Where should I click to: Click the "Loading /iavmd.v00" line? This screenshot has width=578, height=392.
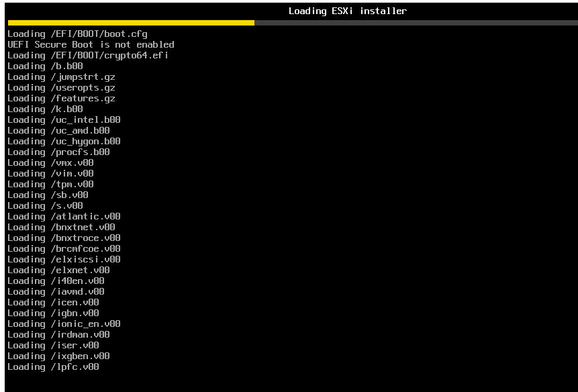[x=56, y=291]
